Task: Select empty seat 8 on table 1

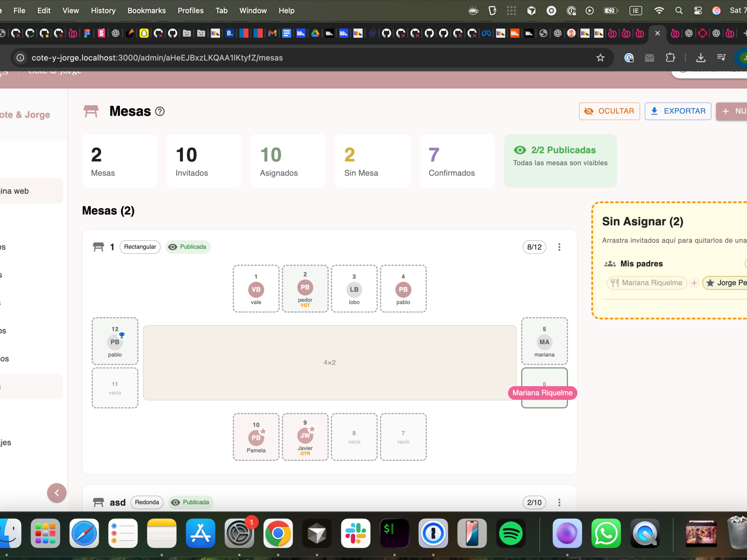Action: coord(354,437)
